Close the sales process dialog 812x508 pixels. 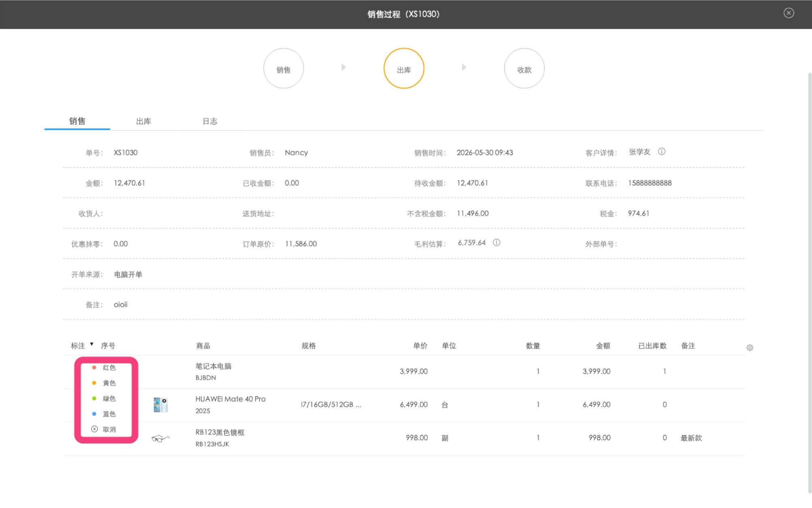click(789, 13)
